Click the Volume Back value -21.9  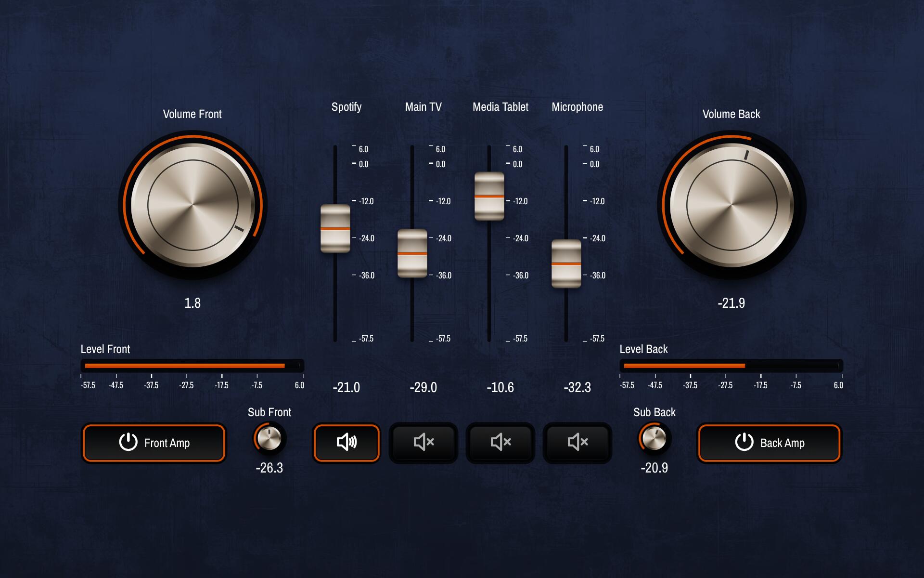tap(731, 303)
